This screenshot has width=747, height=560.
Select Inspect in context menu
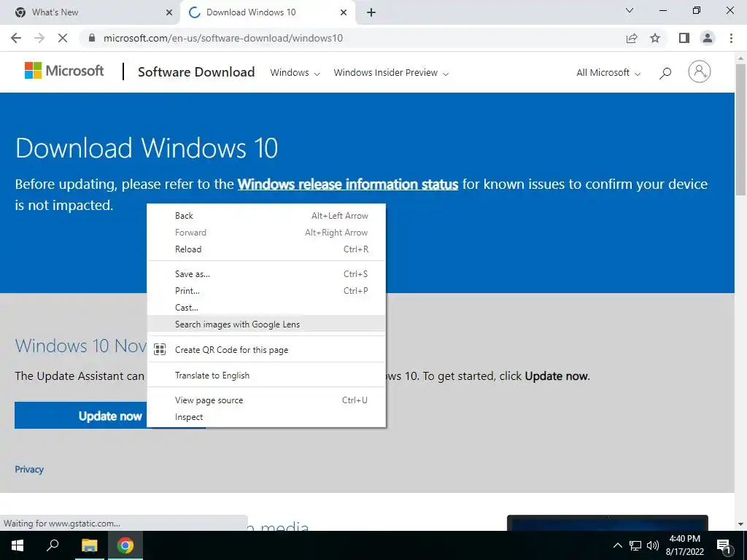[266, 416]
